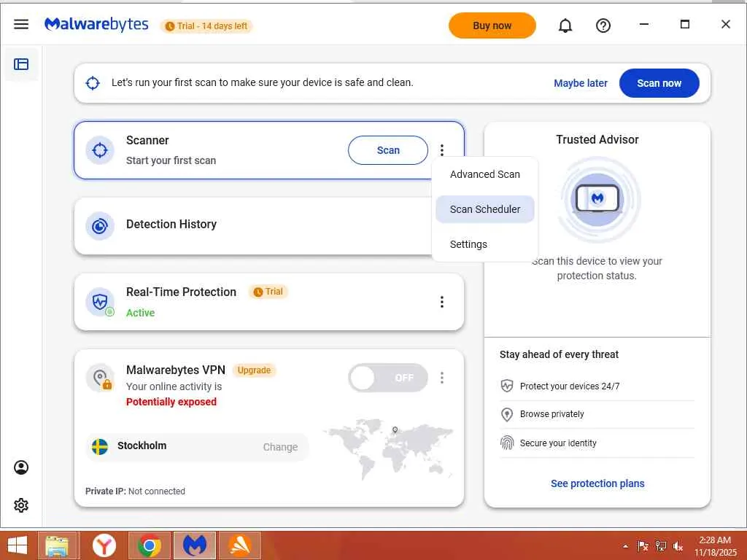Click Change next to Stockholm
Viewport: 747px width, 560px height.
click(x=280, y=447)
